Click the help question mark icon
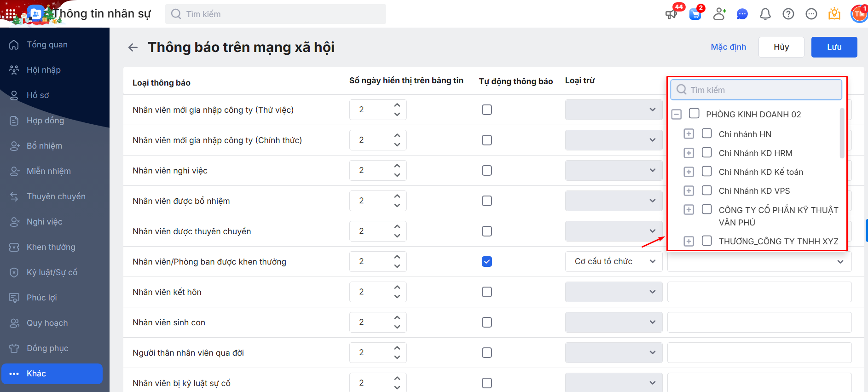 (x=788, y=14)
